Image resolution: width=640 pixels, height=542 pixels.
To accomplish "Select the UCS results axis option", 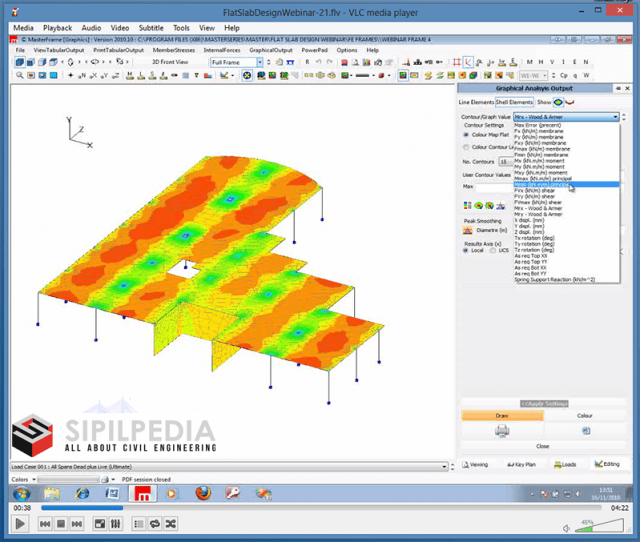I will (x=491, y=250).
